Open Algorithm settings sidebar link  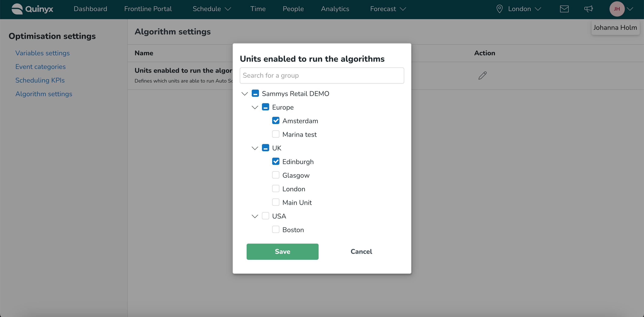click(43, 94)
